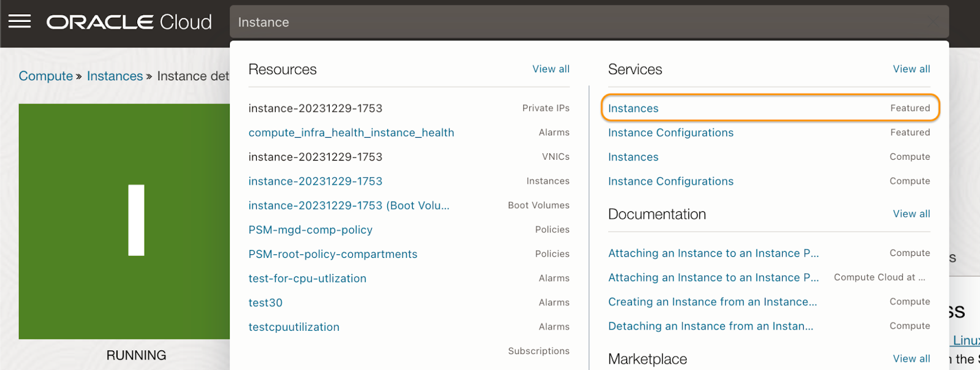Click the Documentation section heading
This screenshot has height=370, width=980.
click(x=657, y=214)
